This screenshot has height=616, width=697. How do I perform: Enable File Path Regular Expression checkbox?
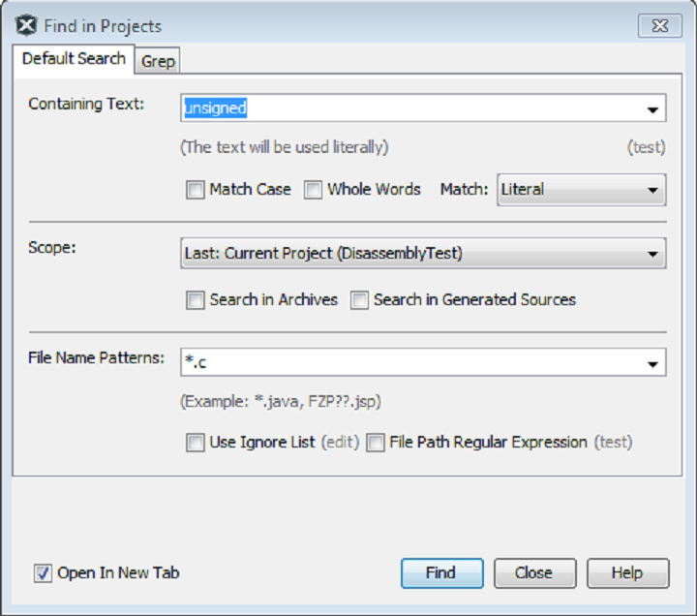point(376,443)
